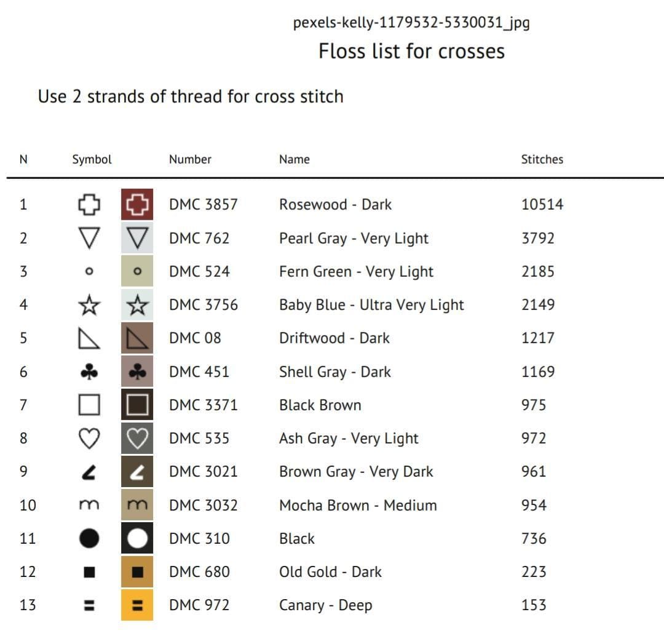664x644 pixels.
Task: Click the small circle symbol for Fern Green
Action: tap(89, 271)
